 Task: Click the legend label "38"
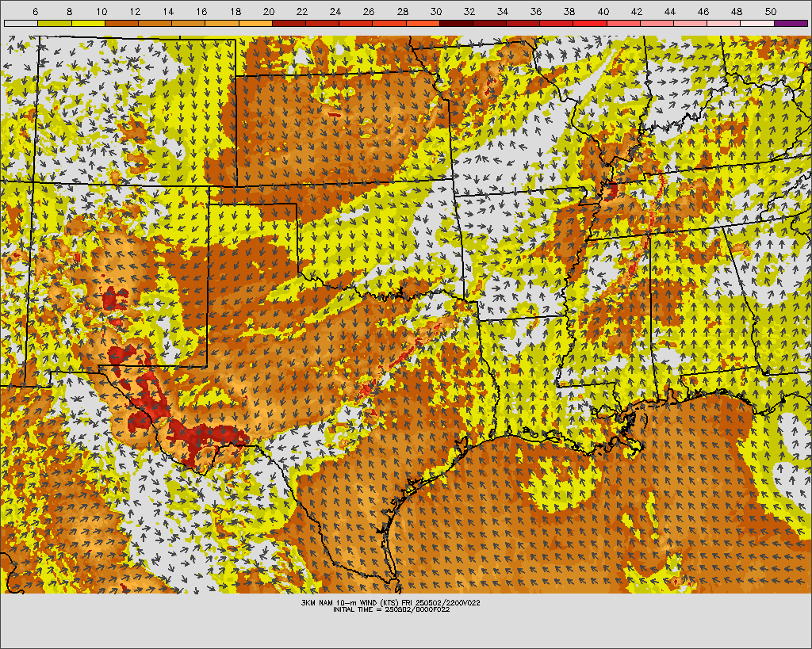pos(569,11)
